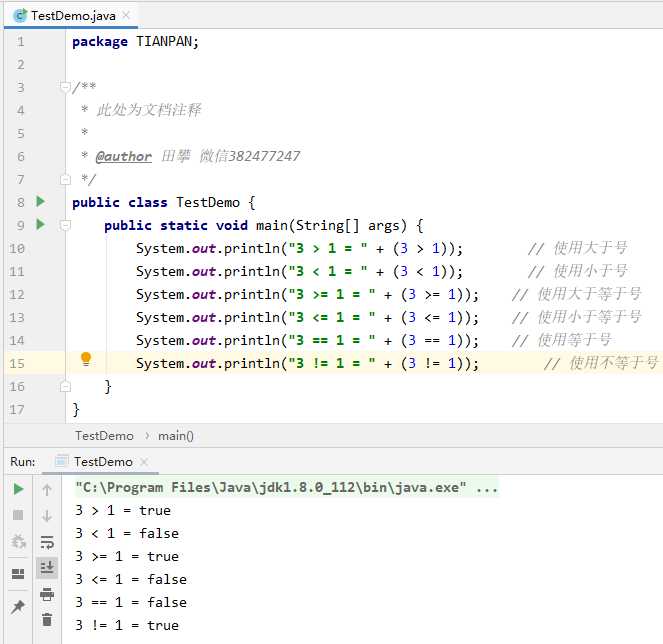Close the TestDemo.java editor tab
663x644 pixels.
tap(126, 16)
